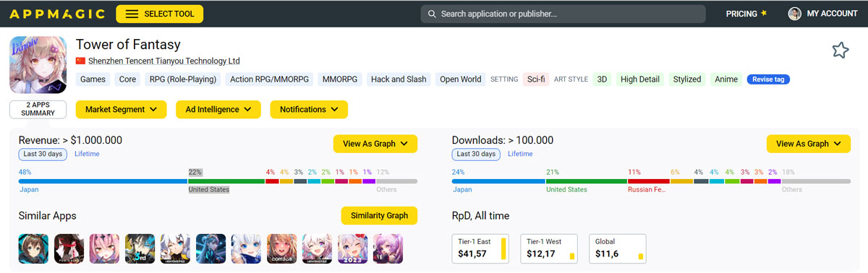
Task: Select the Action RPG/MMORPG tag
Action: point(269,79)
